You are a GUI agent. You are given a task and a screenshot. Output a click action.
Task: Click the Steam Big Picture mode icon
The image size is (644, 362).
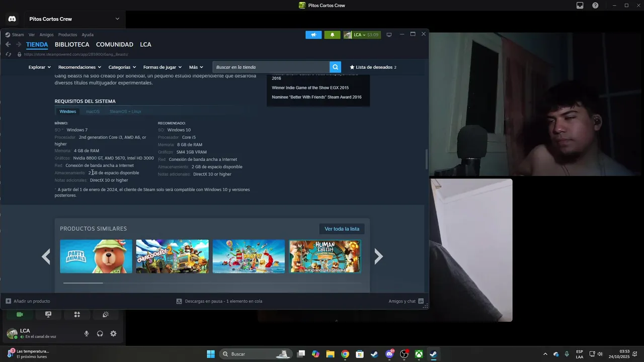click(389, 35)
